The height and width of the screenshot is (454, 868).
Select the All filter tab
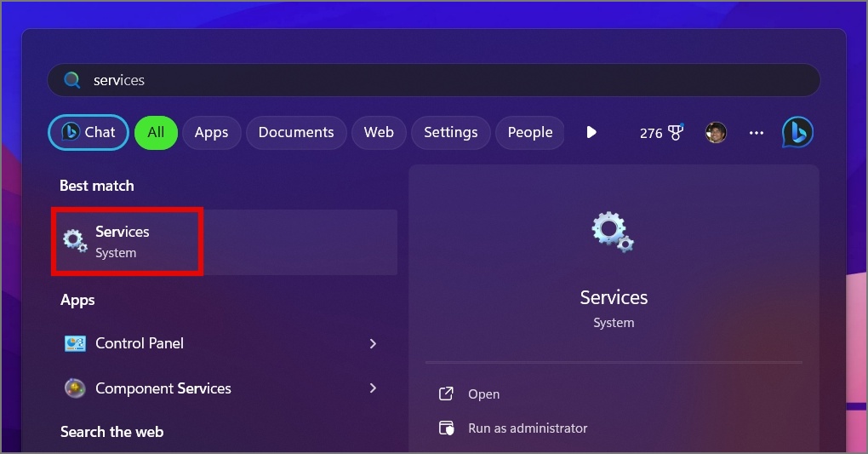pyautogui.click(x=156, y=133)
